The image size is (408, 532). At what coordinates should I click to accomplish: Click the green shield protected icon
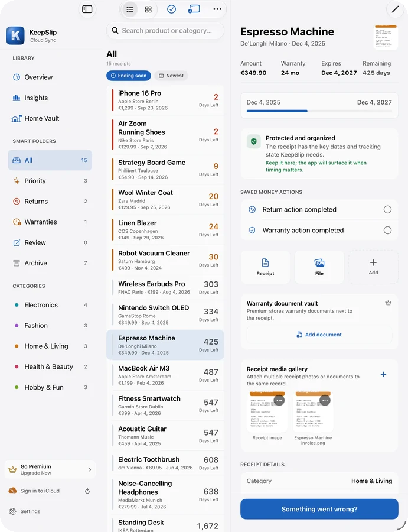[253, 141]
